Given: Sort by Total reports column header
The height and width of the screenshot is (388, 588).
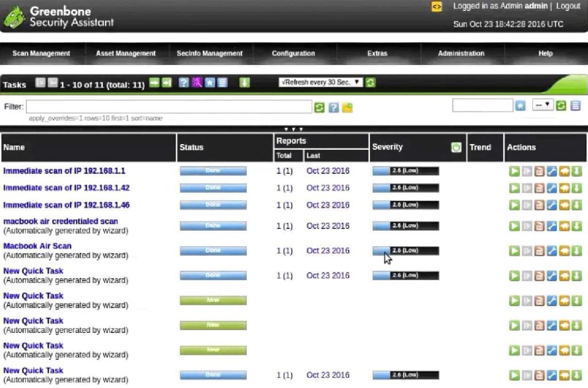Looking at the screenshot, I should click(x=284, y=156).
